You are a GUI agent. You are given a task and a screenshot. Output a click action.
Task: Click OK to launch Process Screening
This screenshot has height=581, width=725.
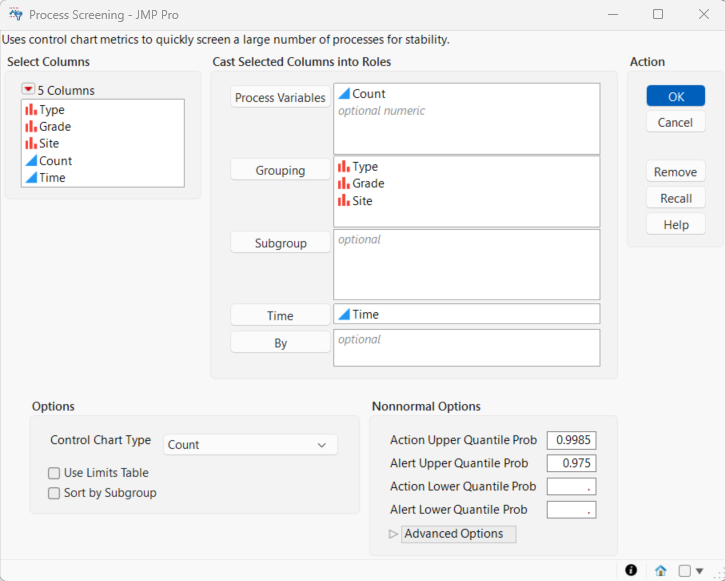(x=676, y=96)
